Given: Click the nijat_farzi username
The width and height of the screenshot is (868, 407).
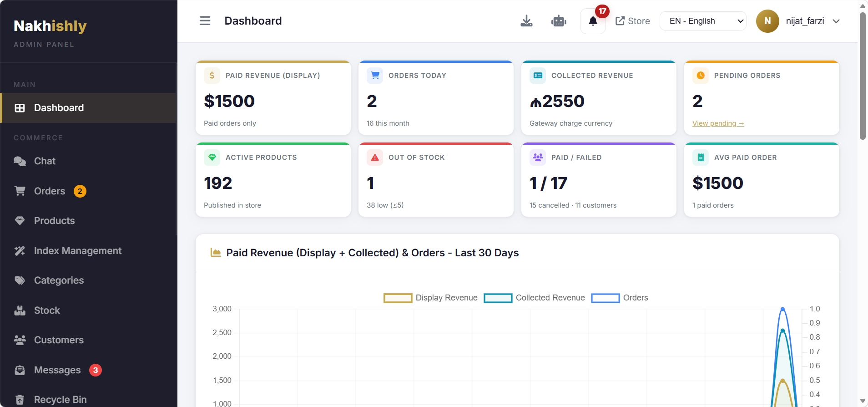Looking at the screenshot, I should 805,21.
